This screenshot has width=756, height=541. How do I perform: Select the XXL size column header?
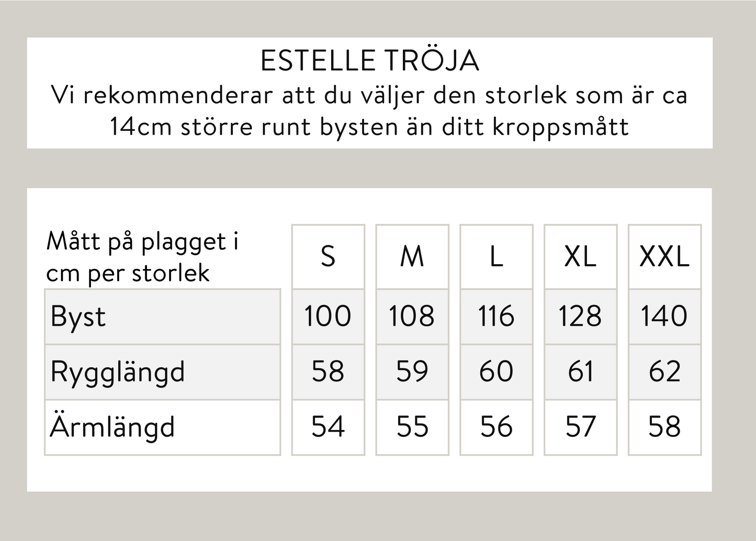click(x=664, y=257)
